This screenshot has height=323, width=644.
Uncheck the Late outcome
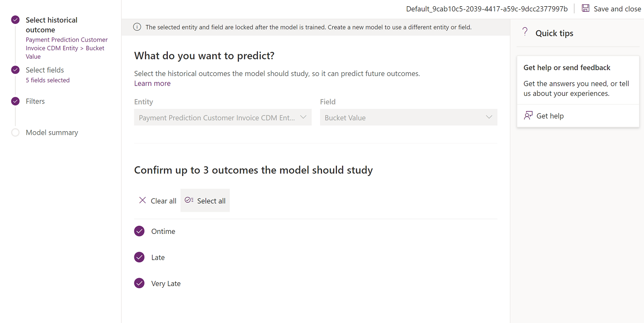[x=139, y=257]
